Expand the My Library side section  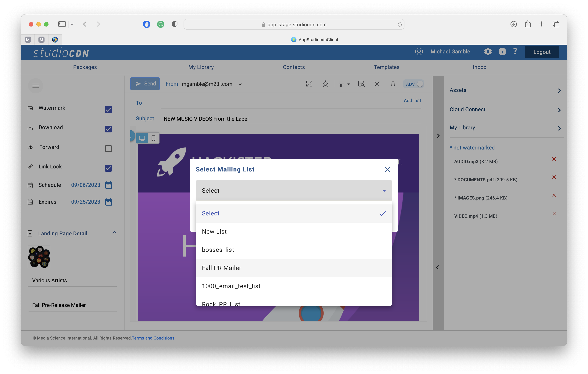[x=505, y=128]
